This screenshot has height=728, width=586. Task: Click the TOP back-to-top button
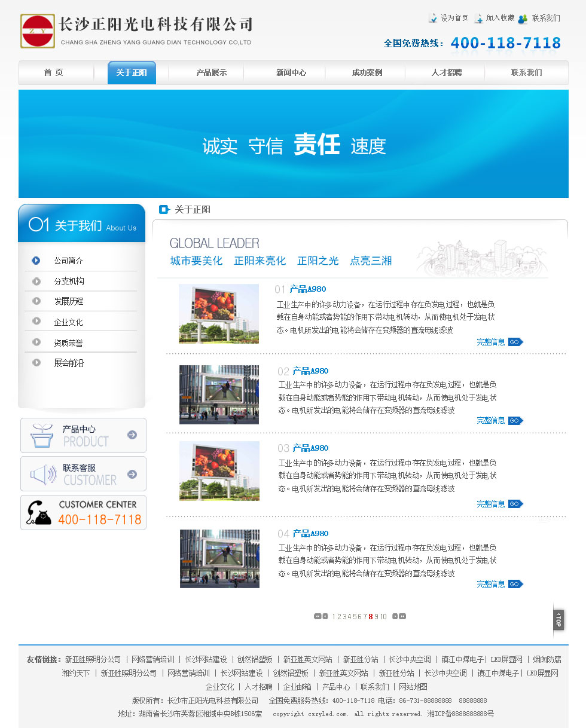click(558, 619)
